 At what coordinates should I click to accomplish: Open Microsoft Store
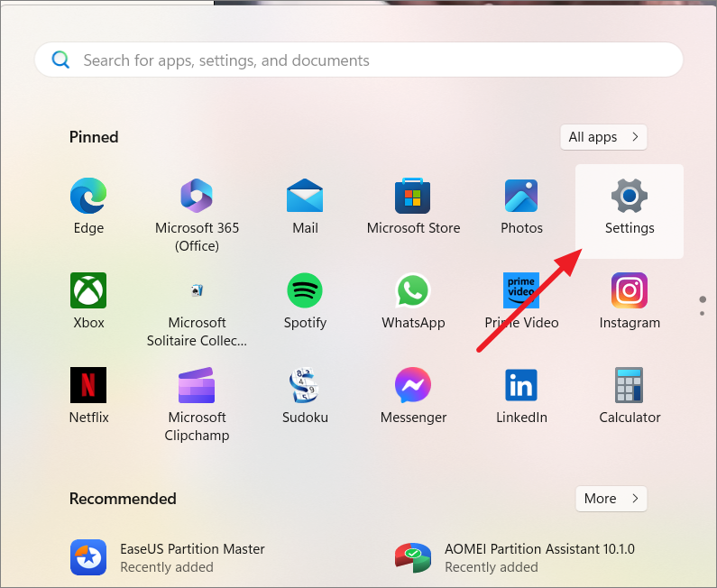click(413, 206)
